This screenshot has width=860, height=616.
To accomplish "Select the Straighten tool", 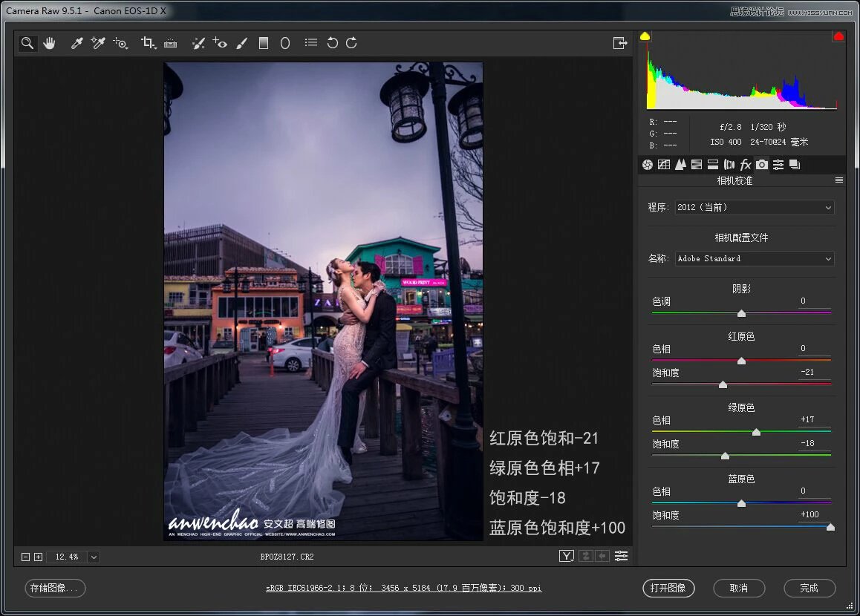I will coord(171,43).
